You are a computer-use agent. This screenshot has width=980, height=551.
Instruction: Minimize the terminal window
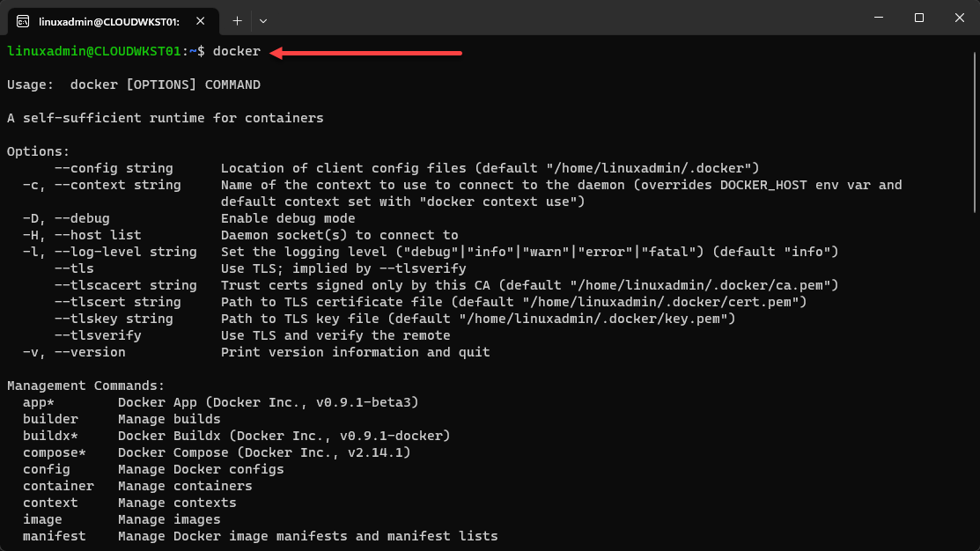click(879, 18)
